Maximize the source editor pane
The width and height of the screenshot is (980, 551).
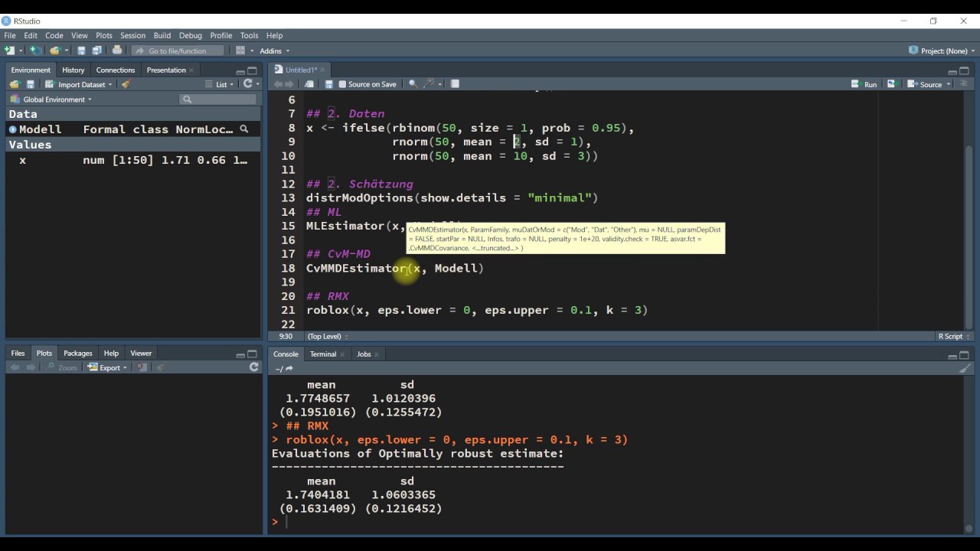click(x=964, y=70)
